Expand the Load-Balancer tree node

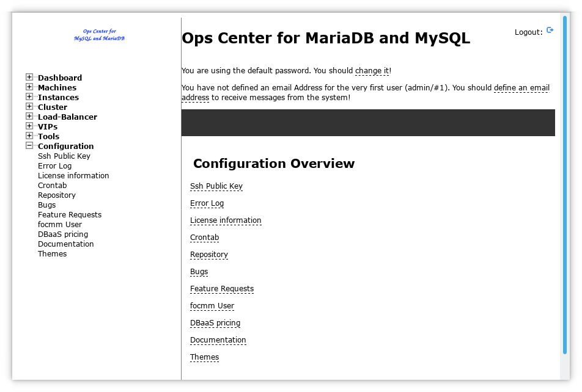pyautogui.click(x=29, y=116)
